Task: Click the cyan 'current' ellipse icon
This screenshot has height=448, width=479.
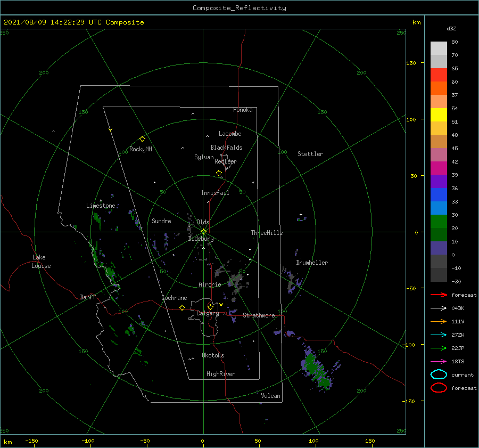Action: coord(439,374)
